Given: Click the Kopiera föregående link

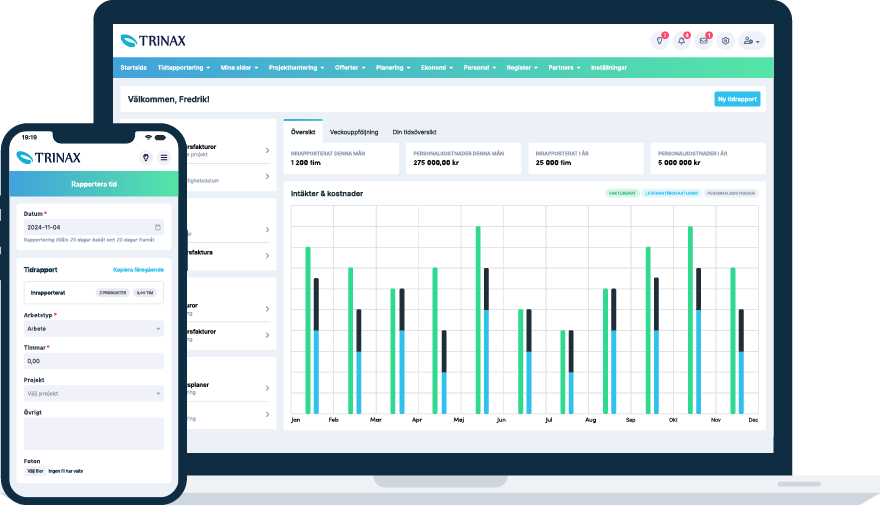Looking at the screenshot, I should (138, 270).
